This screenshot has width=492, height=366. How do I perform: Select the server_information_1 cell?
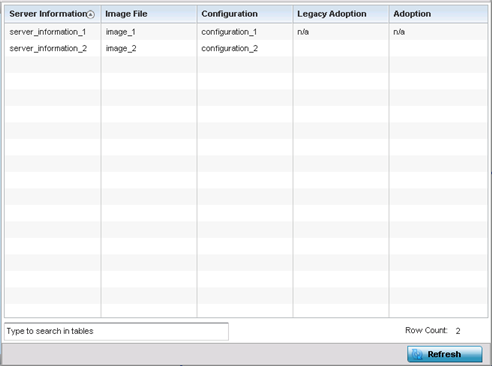click(x=53, y=32)
